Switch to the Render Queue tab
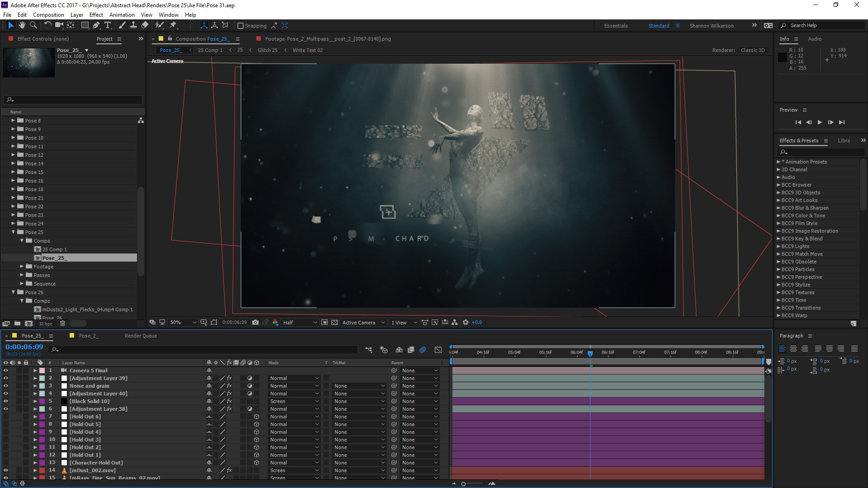 (x=141, y=336)
